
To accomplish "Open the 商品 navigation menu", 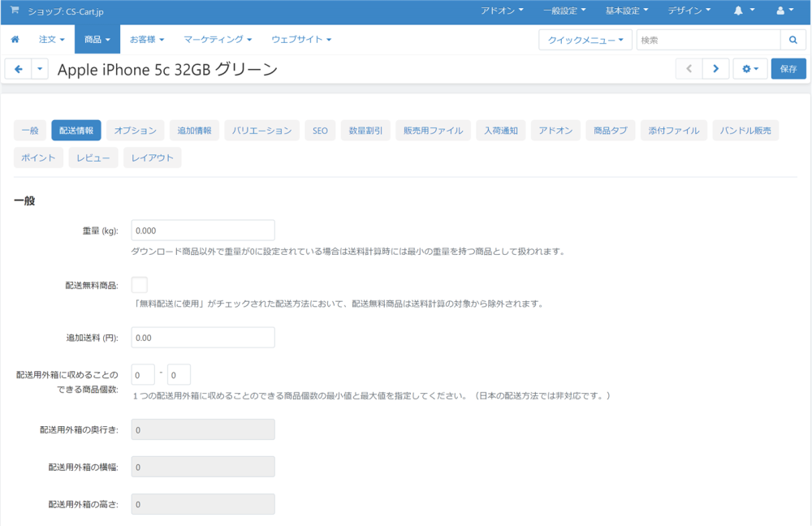I will 97,39.
